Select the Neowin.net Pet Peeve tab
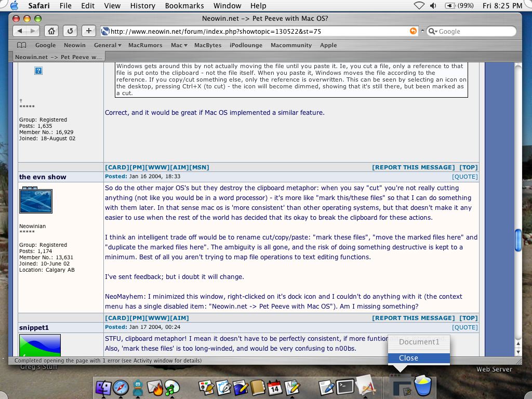532x399 pixels. pos(58,57)
